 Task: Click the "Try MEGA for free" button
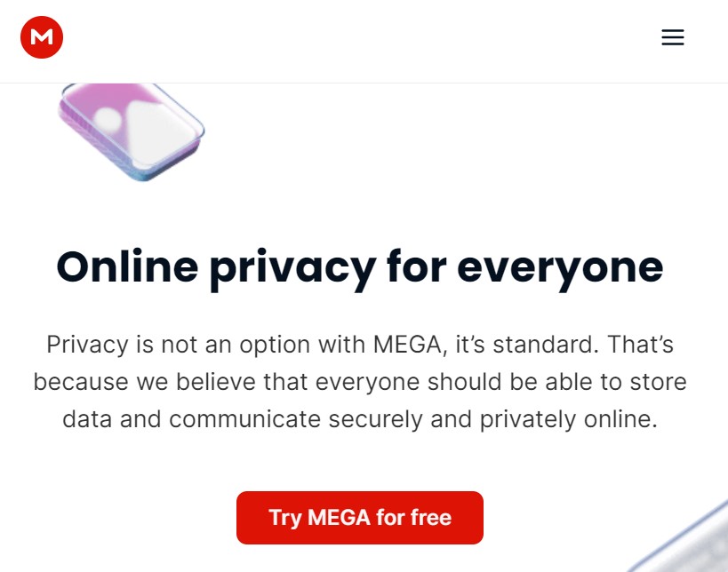pos(360,518)
